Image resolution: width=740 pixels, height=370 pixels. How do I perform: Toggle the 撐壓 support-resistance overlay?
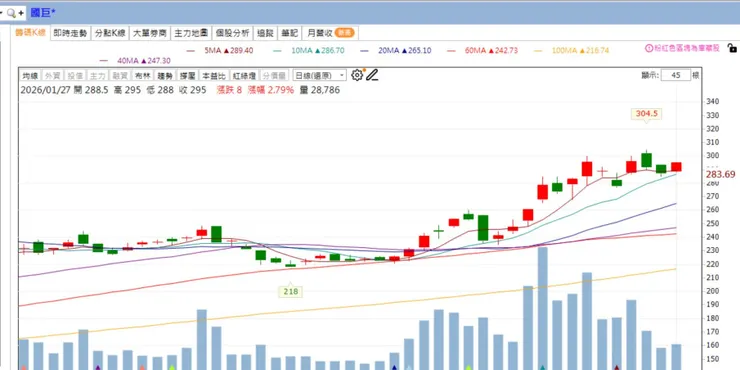tap(188, 76)
